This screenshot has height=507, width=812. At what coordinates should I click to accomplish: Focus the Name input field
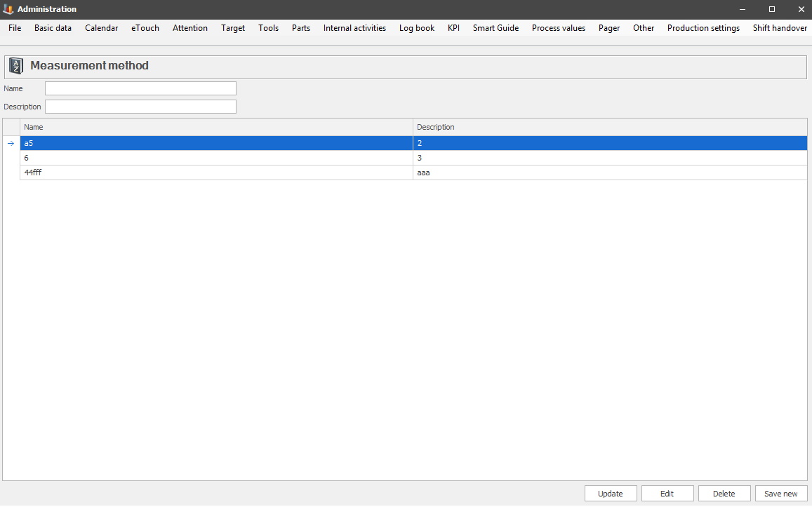(140, 88)
